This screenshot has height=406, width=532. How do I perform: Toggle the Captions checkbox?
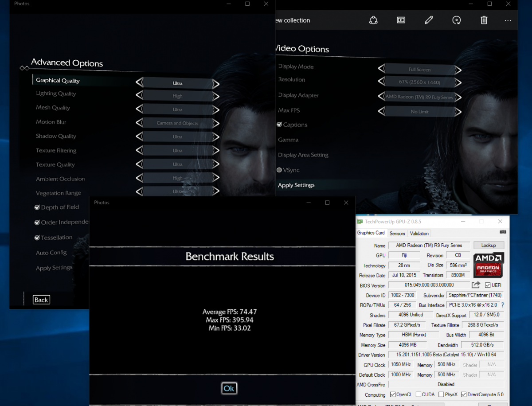pos(279,125)
